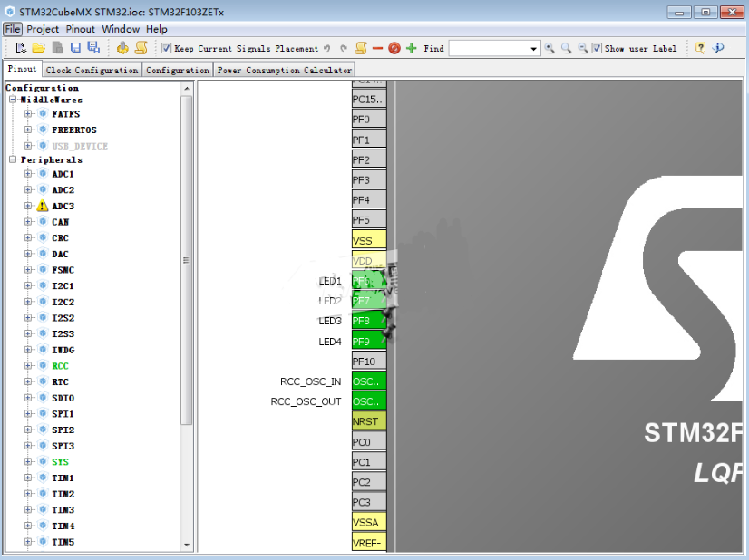Click the tree scrollbar down arrow
This screenshot has width=749, height=560.
pyautogui.click(x=187, y=545)
